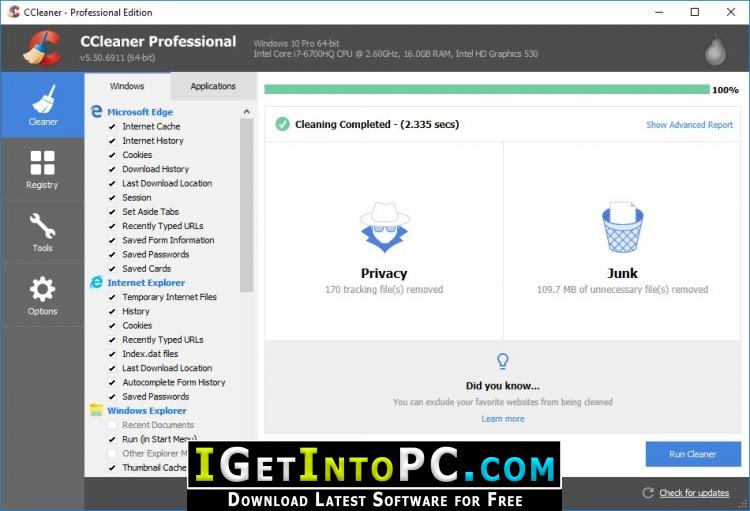Image resolution: width=750 pixels, height=511 pixels.
Task: Open the Cleaner section in sidebar
Action: [43, 105]
